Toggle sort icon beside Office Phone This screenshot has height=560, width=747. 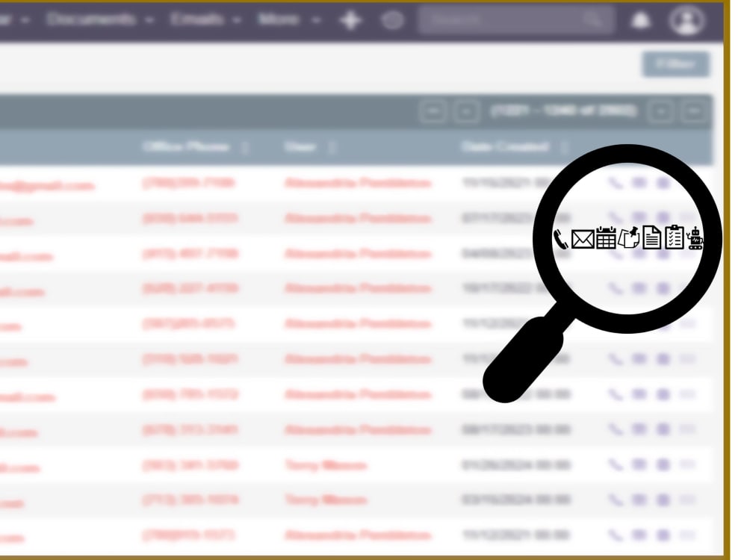pyautogui.click(x=245, y=147)
